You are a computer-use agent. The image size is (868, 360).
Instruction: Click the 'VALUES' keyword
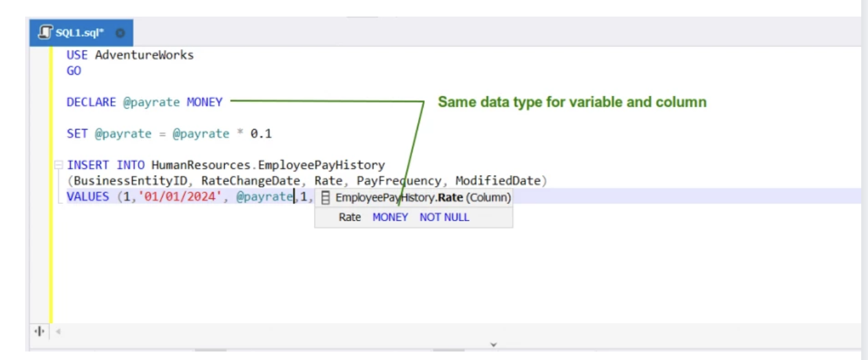88,197
